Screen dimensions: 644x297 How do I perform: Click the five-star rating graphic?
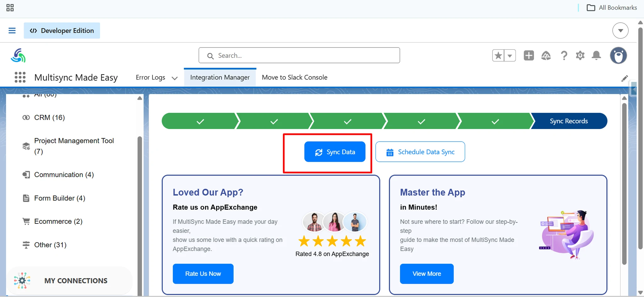pos(332,241)
